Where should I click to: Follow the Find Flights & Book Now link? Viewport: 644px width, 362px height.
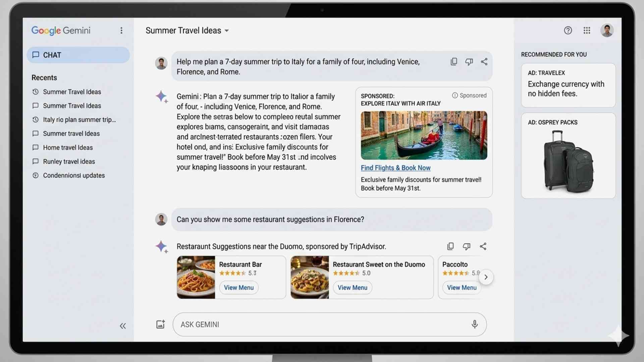click(x=396, y=168)
